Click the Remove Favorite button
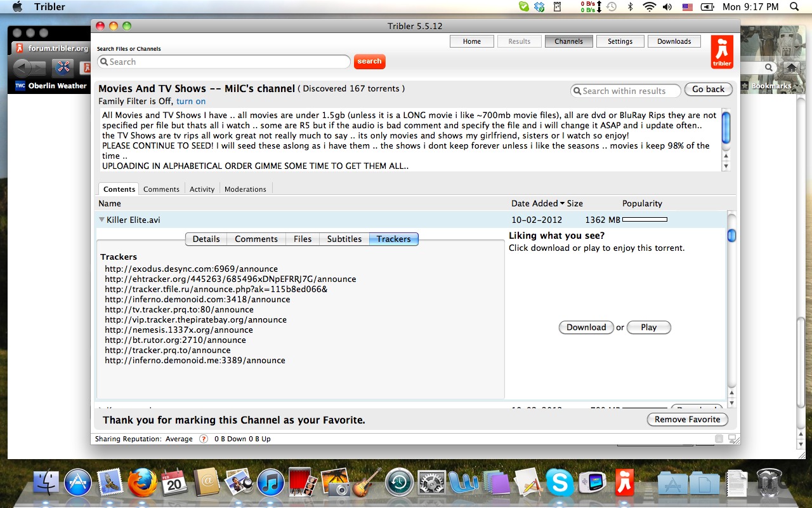Viewport: 812px width, 508px height. [x=688, y=420]
